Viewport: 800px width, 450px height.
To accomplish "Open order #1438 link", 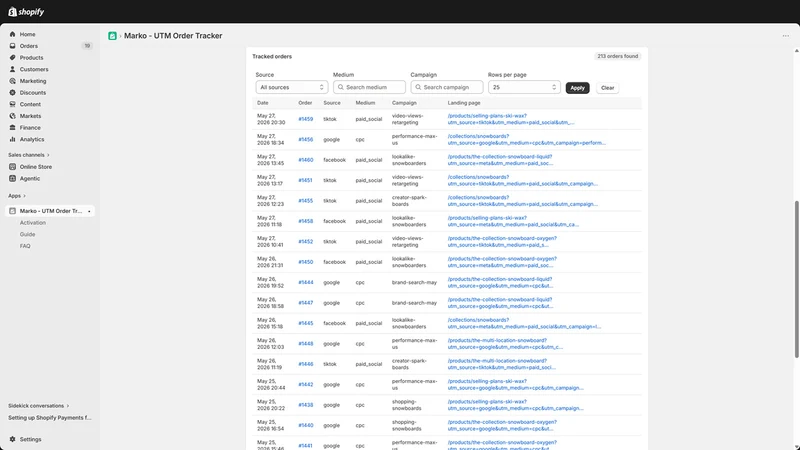I will pyautogui.click(x=306, y=405).
